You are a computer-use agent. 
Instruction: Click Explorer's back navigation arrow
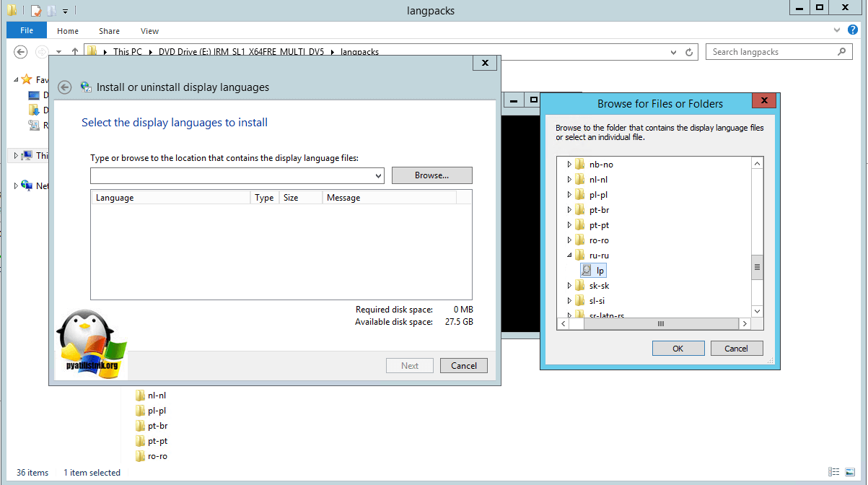coord(21,52)
